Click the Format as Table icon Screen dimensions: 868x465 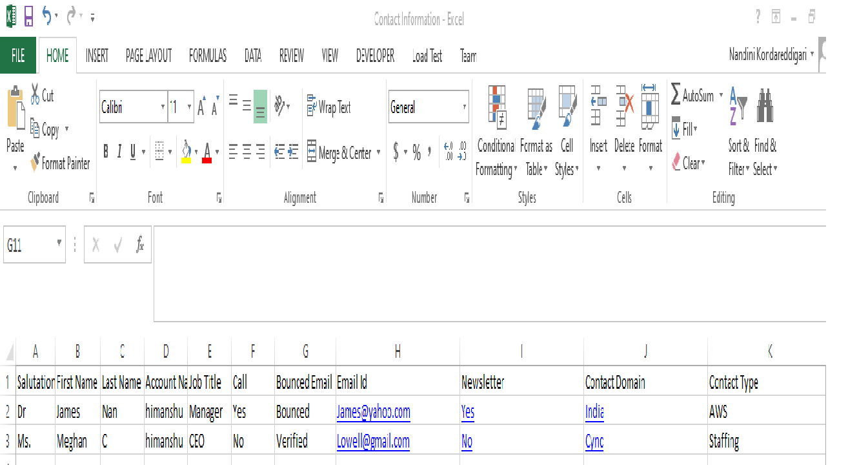(536, 107)
